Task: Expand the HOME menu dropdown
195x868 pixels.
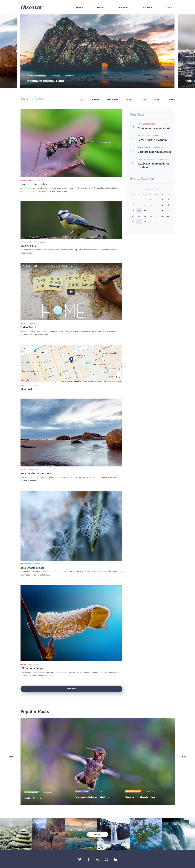Action: 79,7
